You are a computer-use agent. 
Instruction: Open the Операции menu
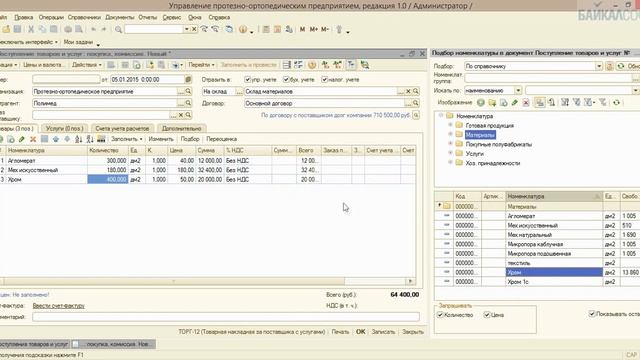coord(51,18)
